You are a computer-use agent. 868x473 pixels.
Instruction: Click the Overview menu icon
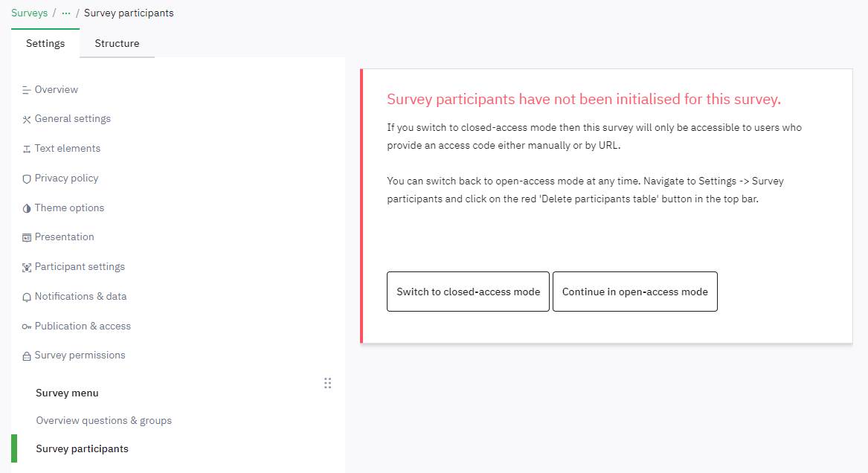27,90
